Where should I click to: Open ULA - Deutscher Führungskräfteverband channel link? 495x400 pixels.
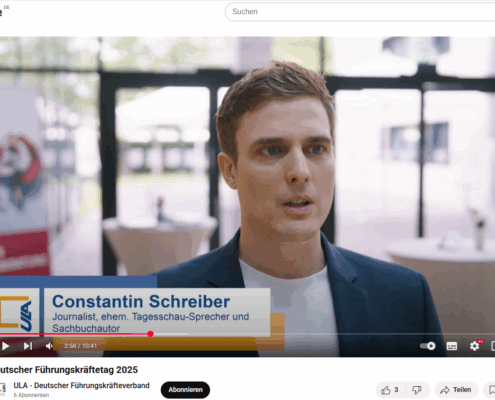81,385
